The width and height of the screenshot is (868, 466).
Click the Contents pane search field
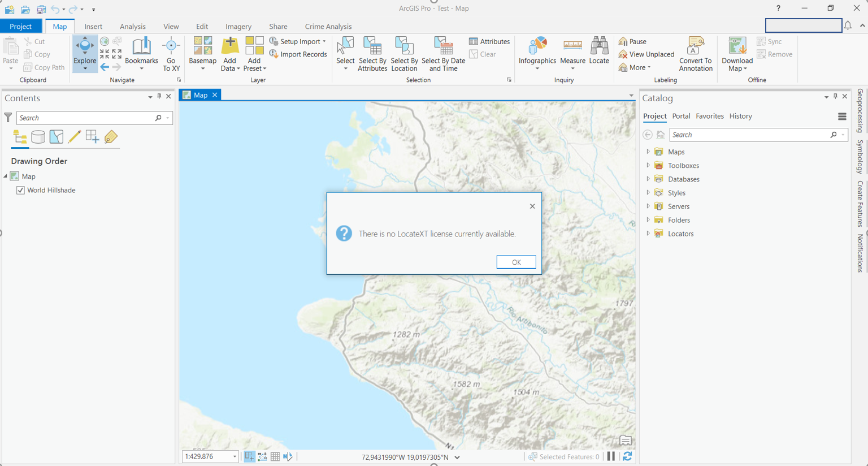pos(85,118)
